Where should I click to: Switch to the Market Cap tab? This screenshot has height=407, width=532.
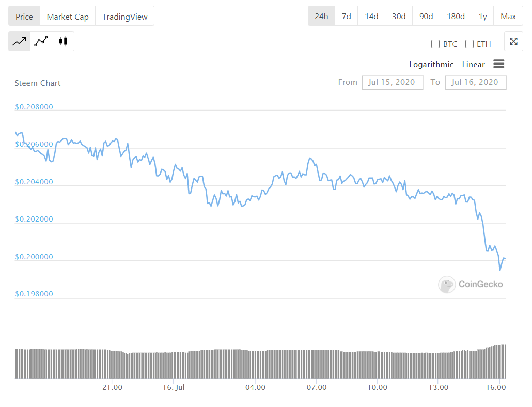point(68,17)
